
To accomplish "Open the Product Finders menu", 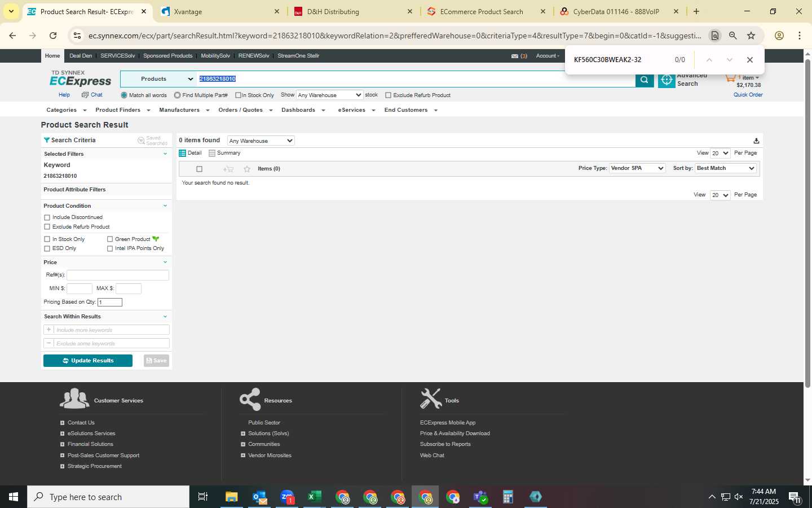I will tap(122, 110).
